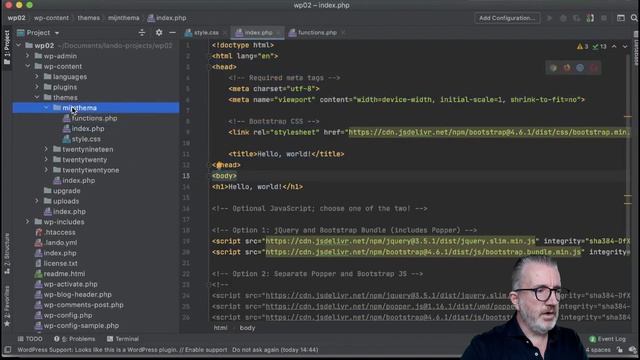Click the bootstrap.min.css link URL
640x360 pixels.
pyautogui.click(x=489, y=132)
